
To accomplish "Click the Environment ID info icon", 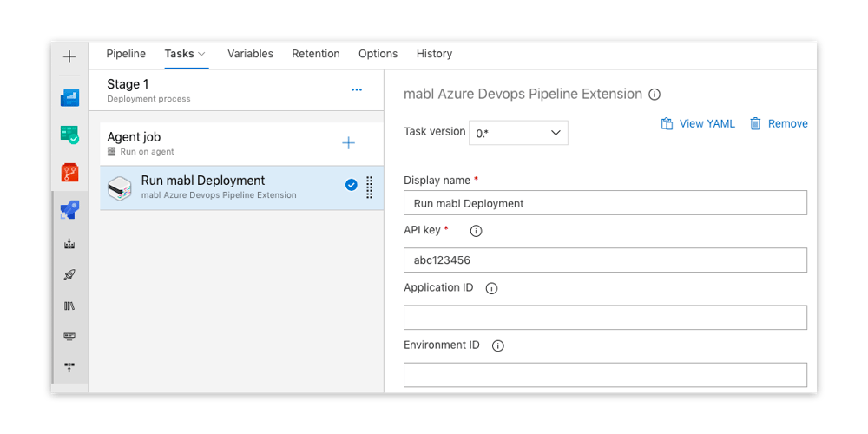I will point(497,346).
